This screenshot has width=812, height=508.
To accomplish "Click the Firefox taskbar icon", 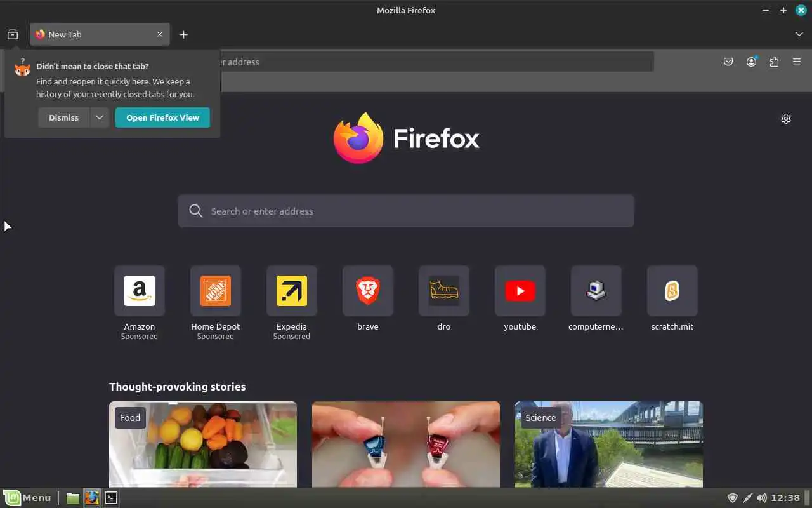I will tap(92, 498).
